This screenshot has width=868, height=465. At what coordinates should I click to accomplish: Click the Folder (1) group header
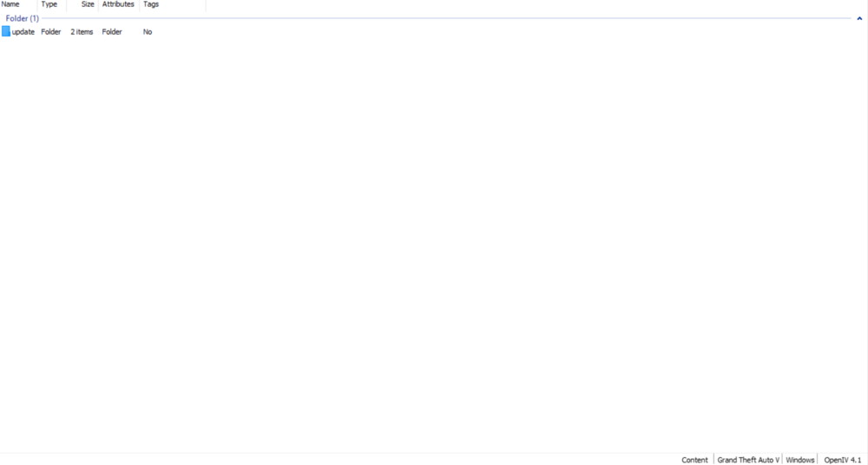pos(23,18)
